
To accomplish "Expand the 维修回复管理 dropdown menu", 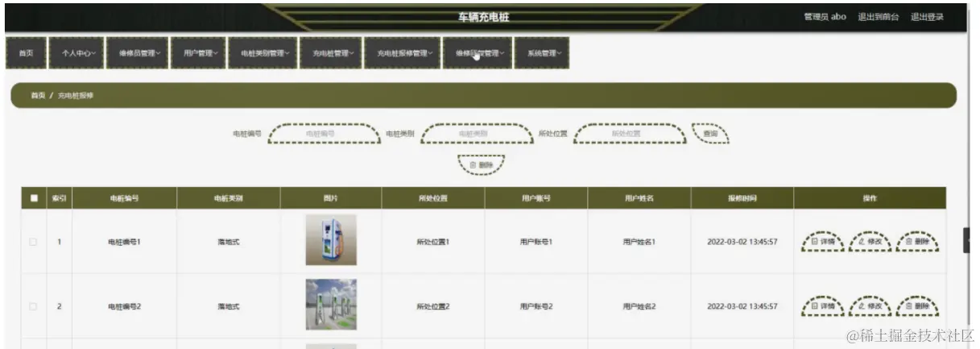I will [x=478, y=53].
